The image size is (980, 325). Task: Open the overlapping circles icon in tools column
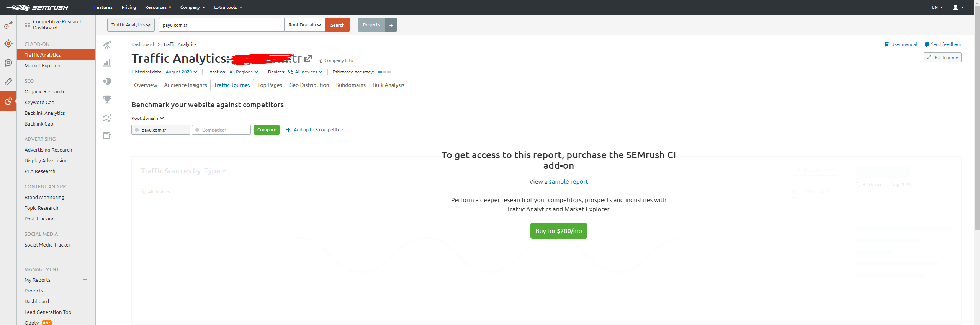tap(107, 81)
